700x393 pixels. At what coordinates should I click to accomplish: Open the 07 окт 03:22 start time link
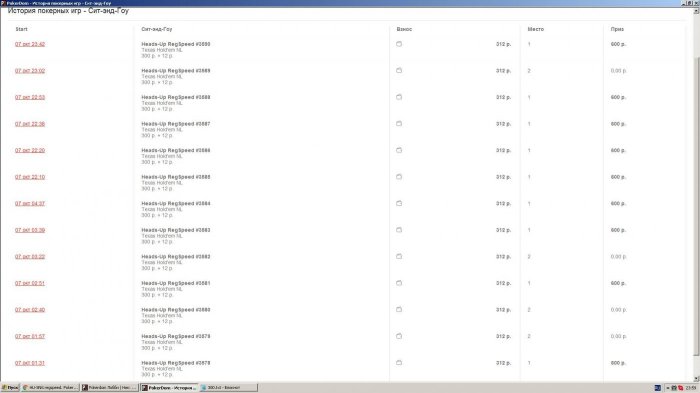coord(30,257)
